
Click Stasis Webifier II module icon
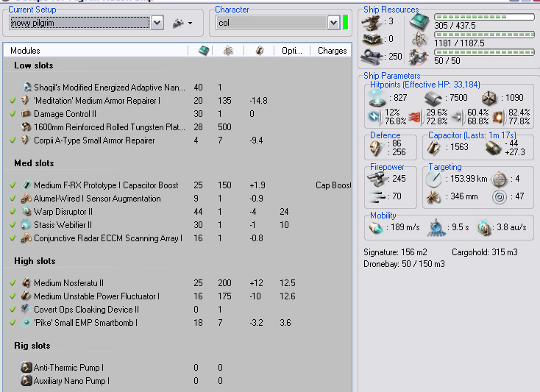point(26,224)
